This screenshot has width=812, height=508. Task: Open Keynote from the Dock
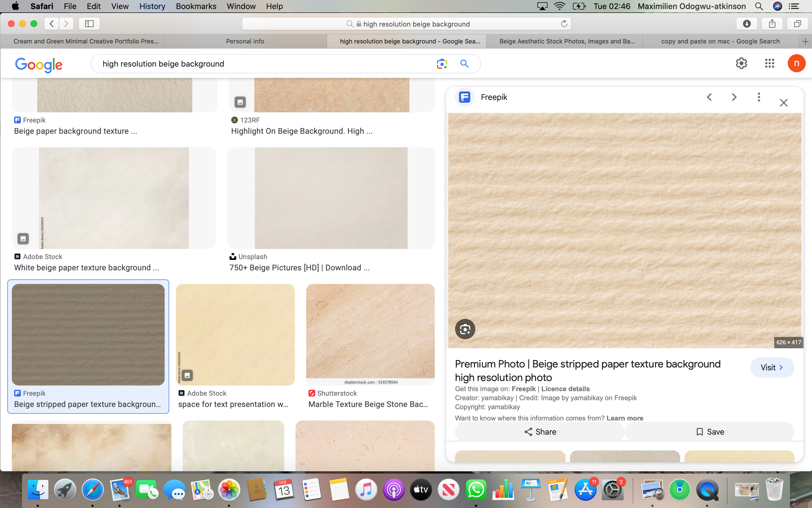click(531, 490)
